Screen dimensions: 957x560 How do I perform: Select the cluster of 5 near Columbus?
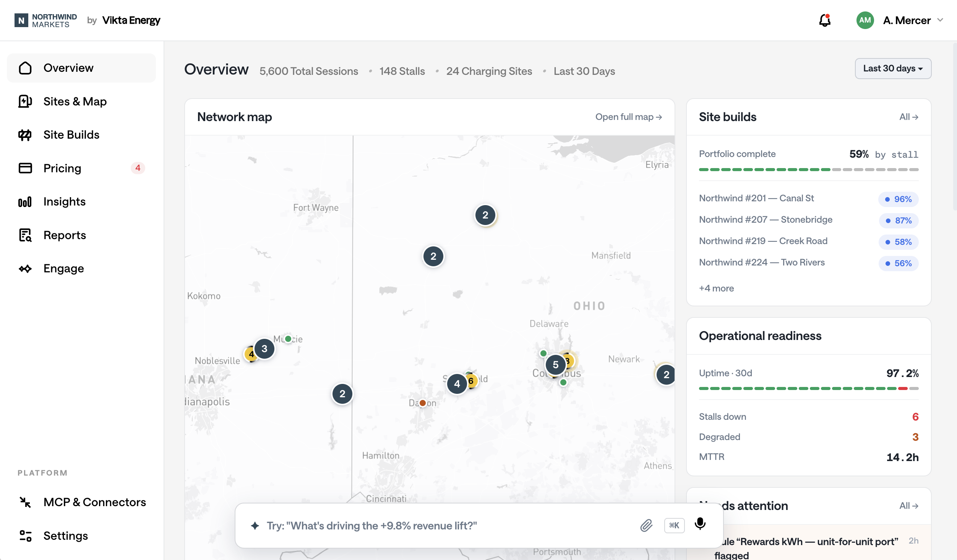[555, 365]
